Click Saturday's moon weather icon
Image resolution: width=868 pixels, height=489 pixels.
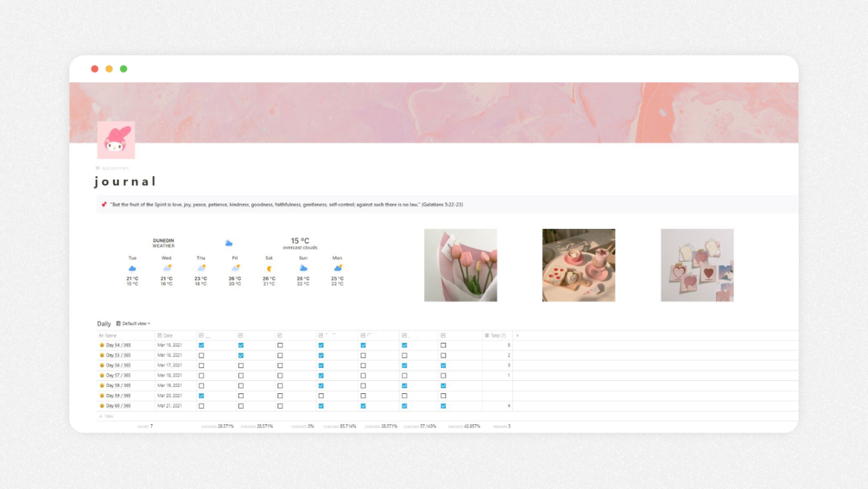tap(269, 269)
